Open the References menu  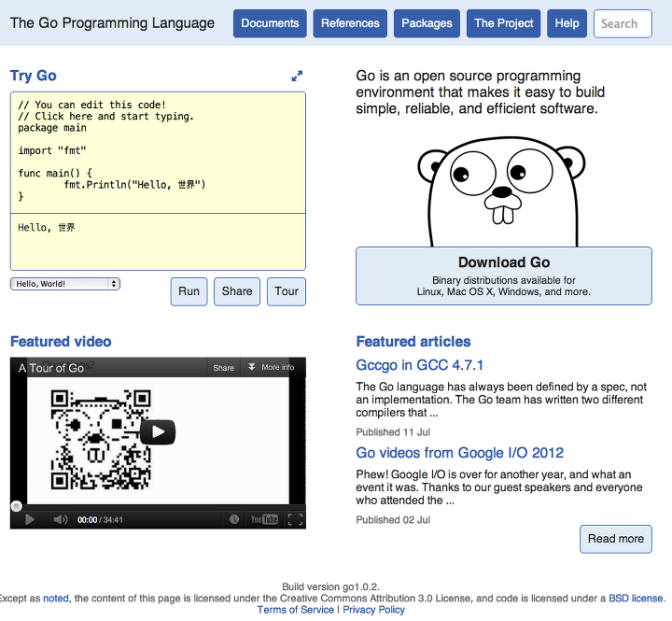coord(350,23)
